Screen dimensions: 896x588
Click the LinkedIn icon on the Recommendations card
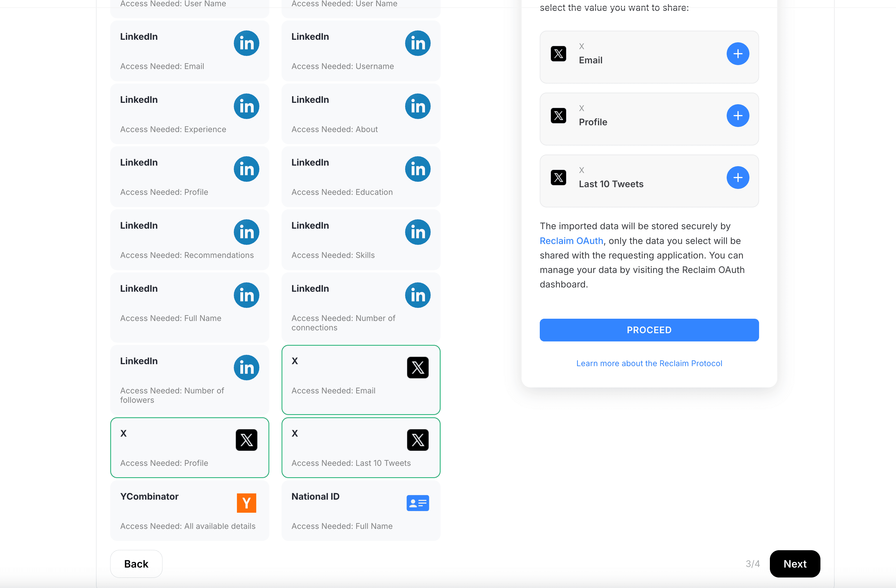[247, 232]
